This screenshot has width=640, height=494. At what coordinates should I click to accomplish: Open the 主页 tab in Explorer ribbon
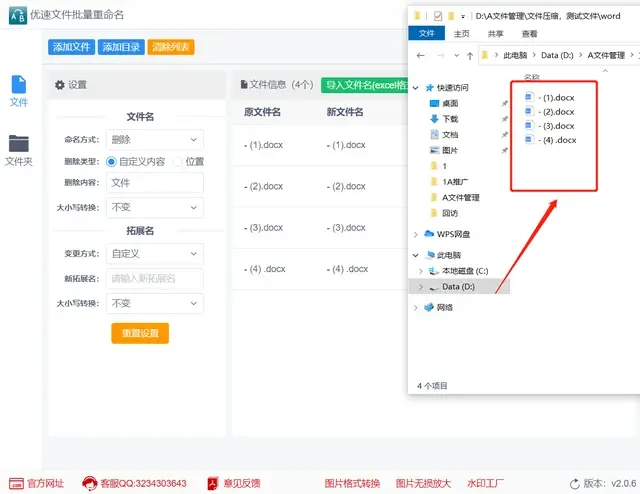462,33
